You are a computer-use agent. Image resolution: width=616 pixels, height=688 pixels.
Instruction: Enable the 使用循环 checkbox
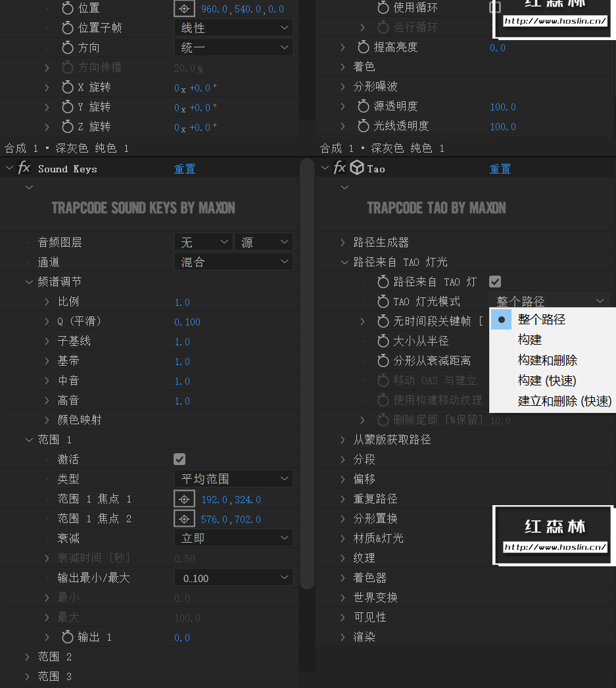(x=496, y=7)
